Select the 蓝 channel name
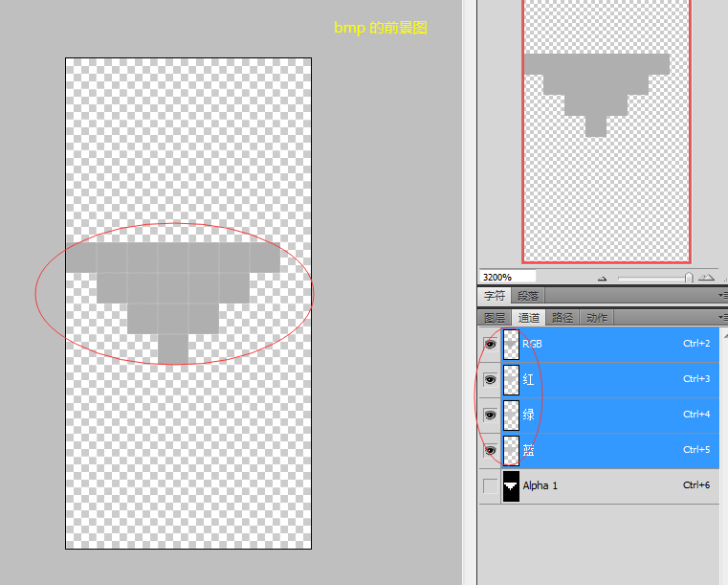Viewport: 728px width, 585px height. click(528, 450)
